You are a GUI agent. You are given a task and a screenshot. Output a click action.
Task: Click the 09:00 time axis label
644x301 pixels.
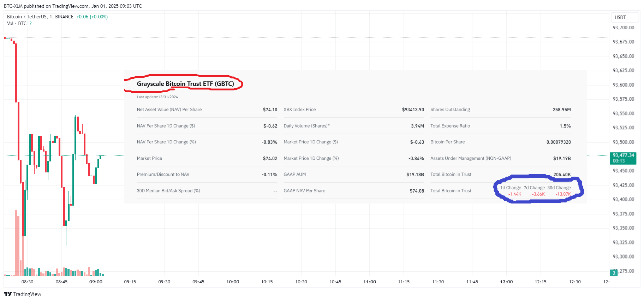coord(96,282)
